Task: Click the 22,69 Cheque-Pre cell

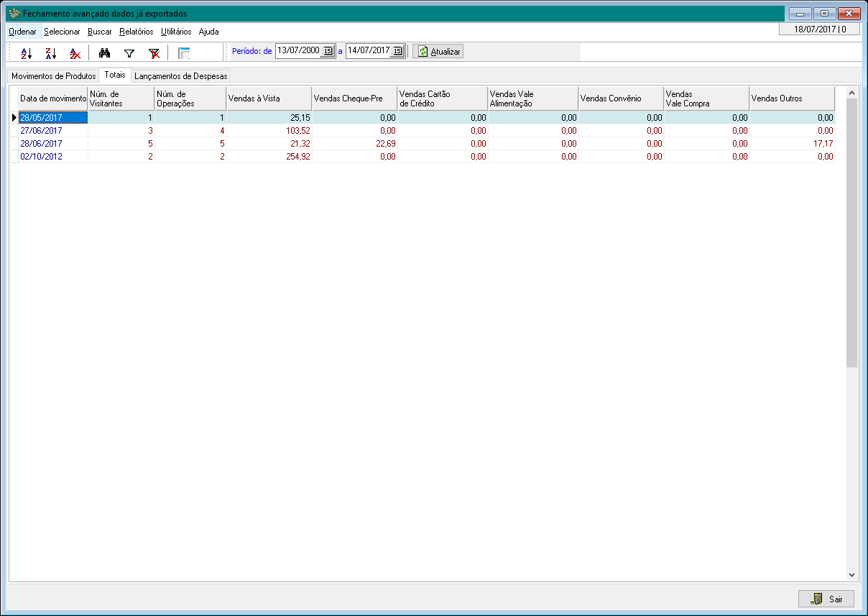Action: [x=355, y=144]
